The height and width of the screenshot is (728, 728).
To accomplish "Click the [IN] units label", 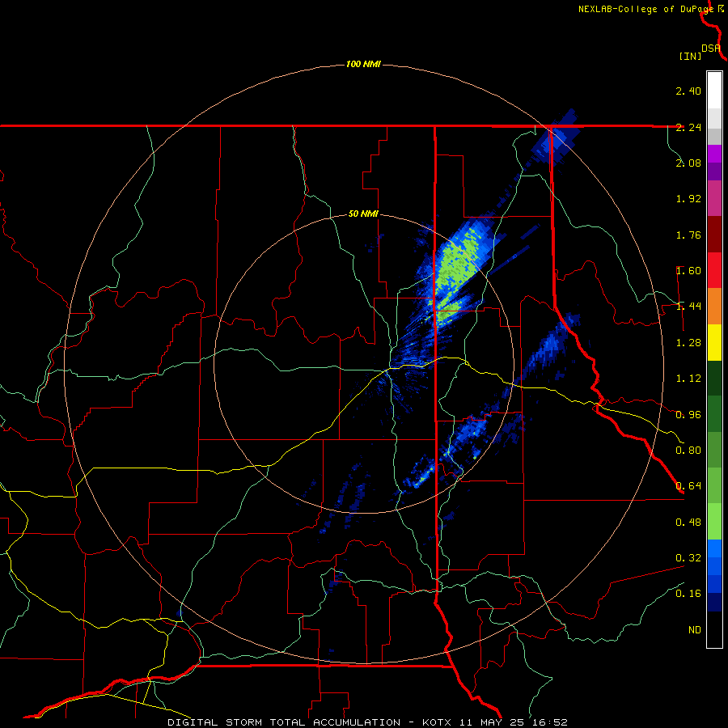I will (x=690, y=56).
